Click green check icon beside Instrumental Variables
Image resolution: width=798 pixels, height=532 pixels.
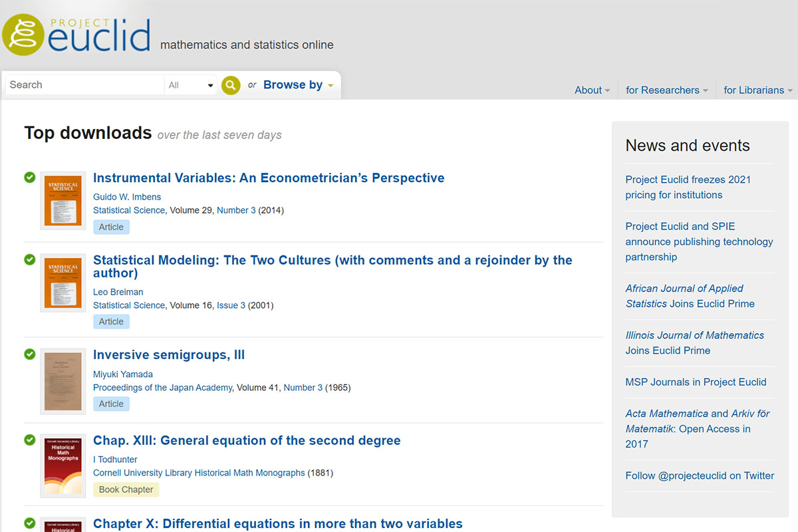pyautogui.click(x=30, y=177)
